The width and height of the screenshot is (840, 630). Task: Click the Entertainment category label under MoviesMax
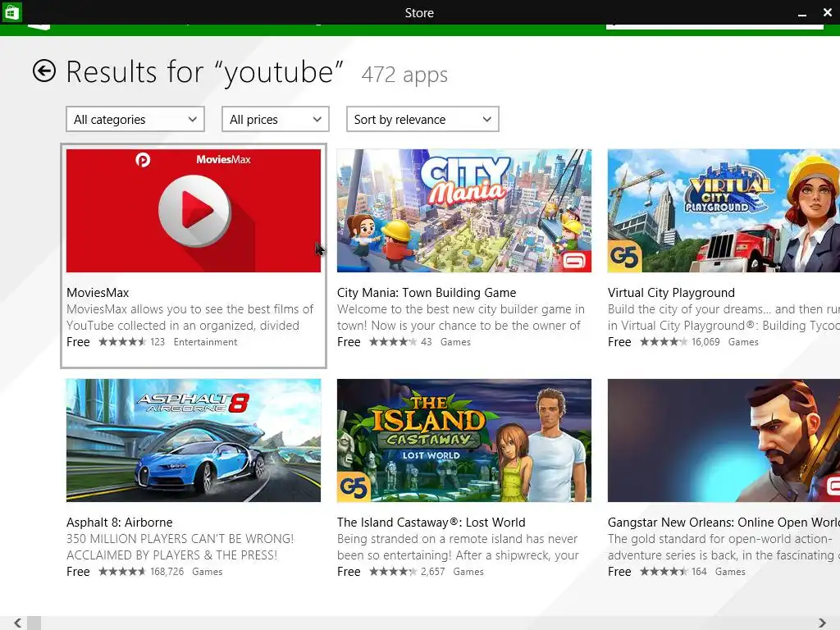click(205, 342)
